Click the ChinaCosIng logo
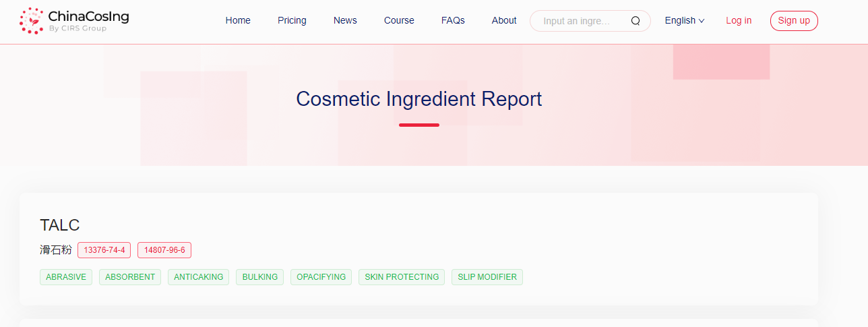 74,20
